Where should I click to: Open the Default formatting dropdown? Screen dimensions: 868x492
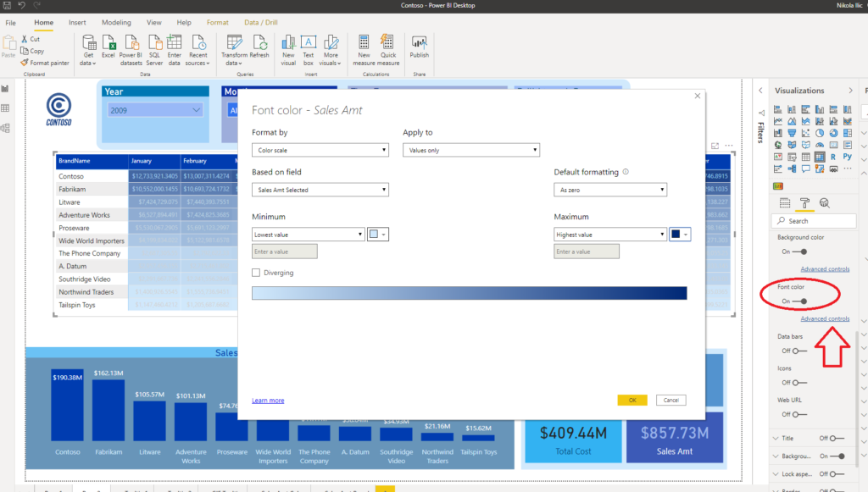tap(610, 190)
